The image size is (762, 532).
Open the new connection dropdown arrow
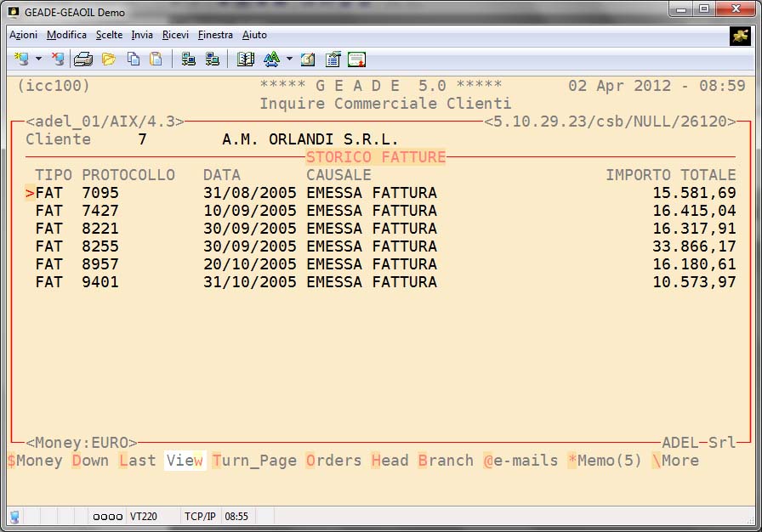38,59
